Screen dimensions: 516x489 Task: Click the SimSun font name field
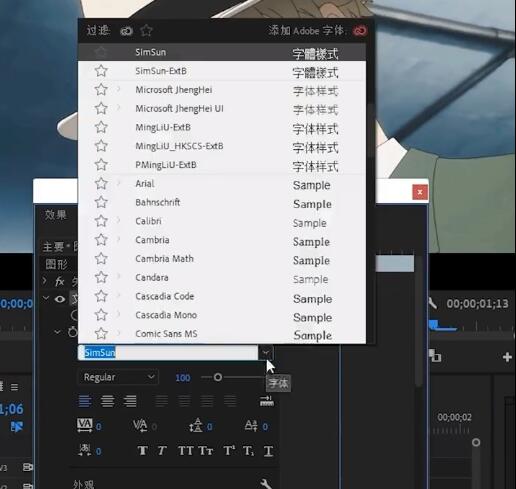168,353
